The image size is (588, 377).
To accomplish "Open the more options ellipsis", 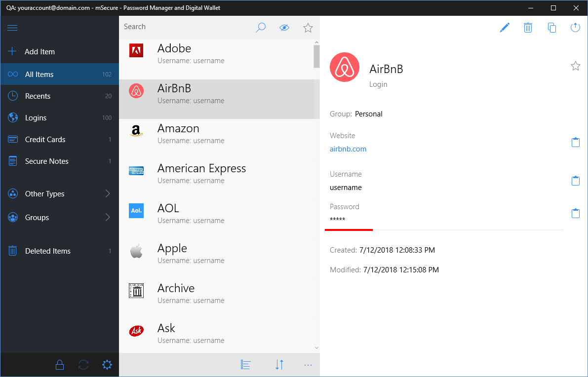I will coord(308,365).
